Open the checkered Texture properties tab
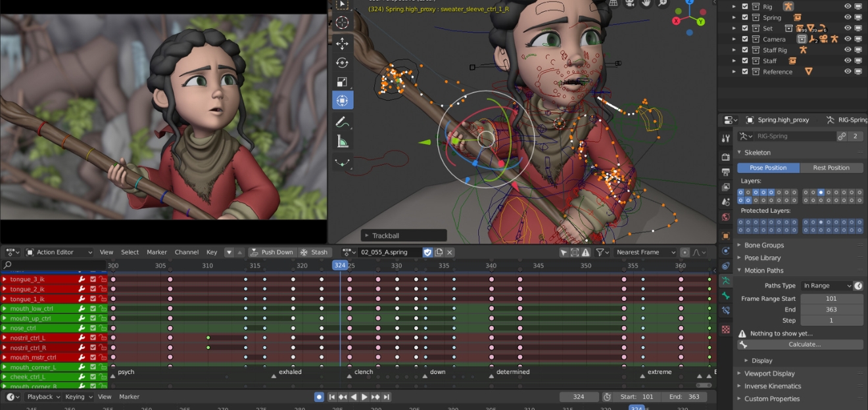 [726, 329]
